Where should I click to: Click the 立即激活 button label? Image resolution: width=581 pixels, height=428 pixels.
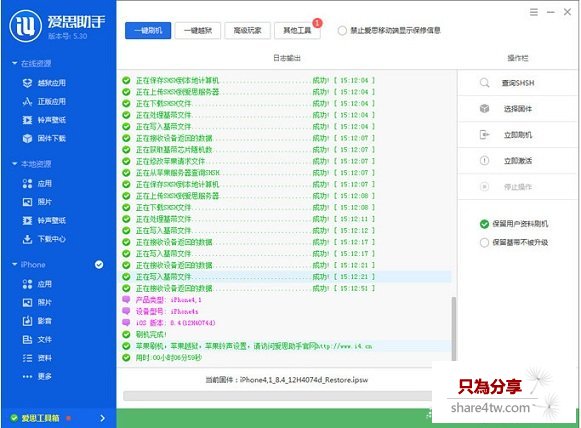(x=518, y=161)
